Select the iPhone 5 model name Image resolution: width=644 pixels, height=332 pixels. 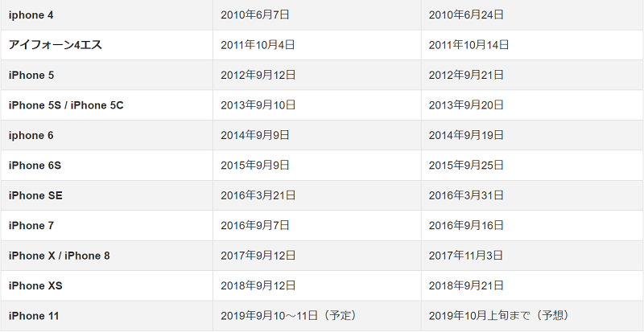[31, 75]
